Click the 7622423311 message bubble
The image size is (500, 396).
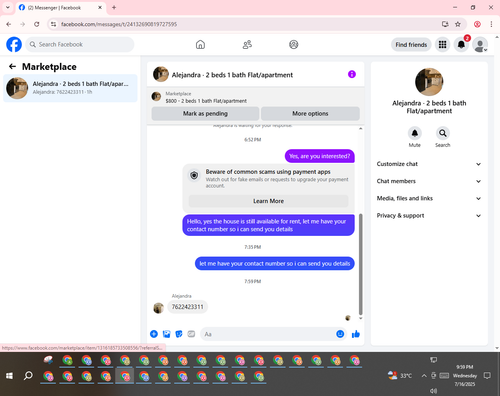pos(188,307)
